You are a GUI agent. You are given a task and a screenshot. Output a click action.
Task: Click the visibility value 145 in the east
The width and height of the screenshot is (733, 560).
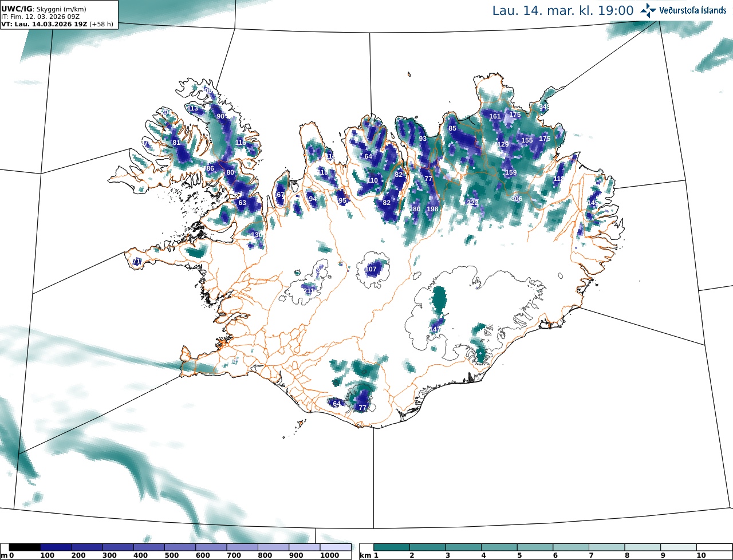(592, 203)
